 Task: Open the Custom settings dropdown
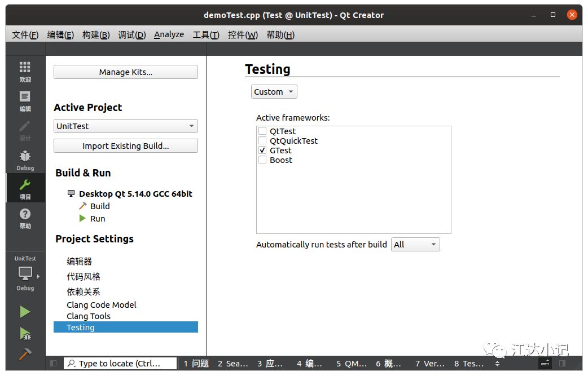pyautogui.click(x=274, y=92)
